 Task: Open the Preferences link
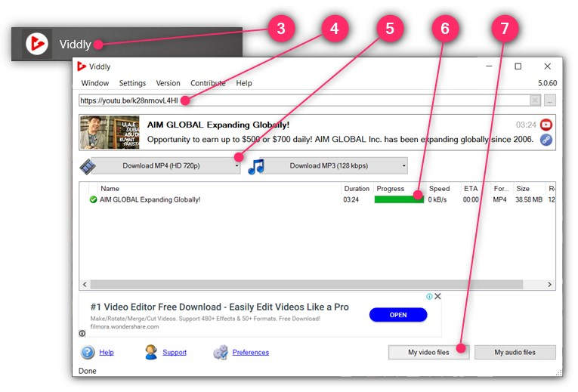(251, 353)
